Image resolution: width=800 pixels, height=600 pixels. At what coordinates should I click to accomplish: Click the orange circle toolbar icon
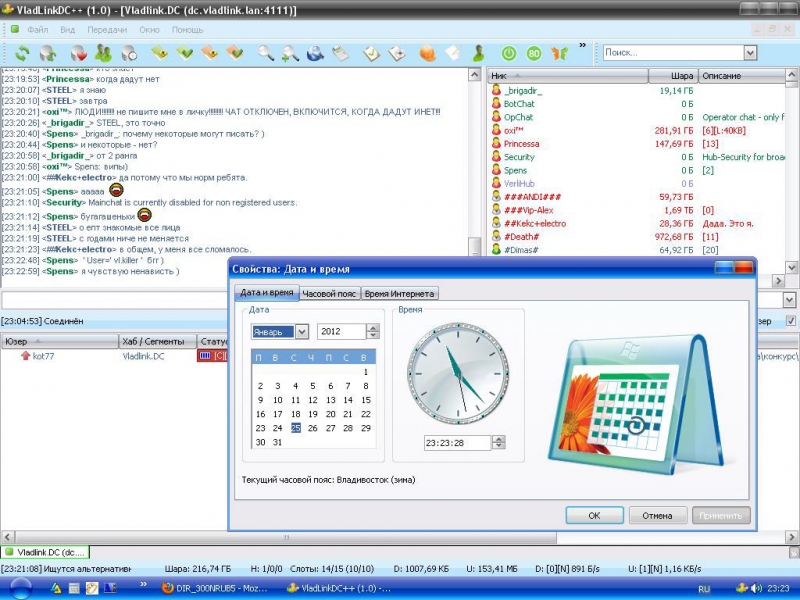[427, 53]
